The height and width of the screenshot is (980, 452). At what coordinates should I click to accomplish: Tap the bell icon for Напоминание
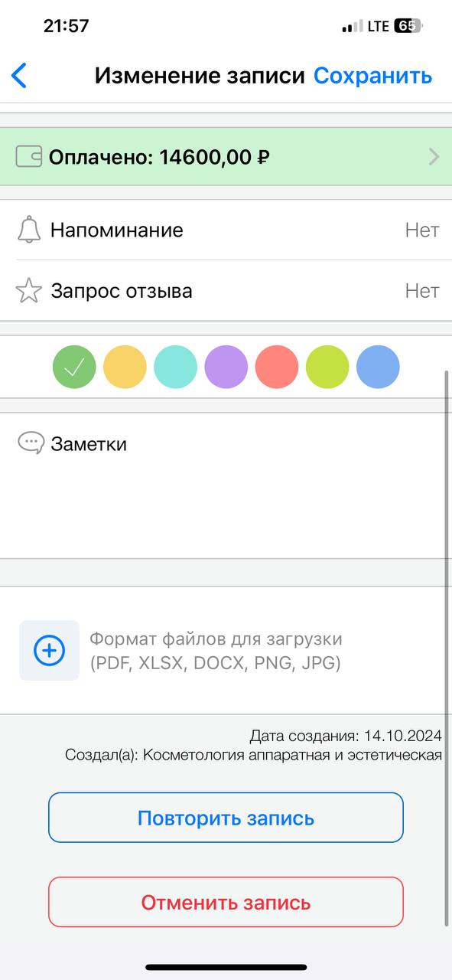(x=29, y=230)
